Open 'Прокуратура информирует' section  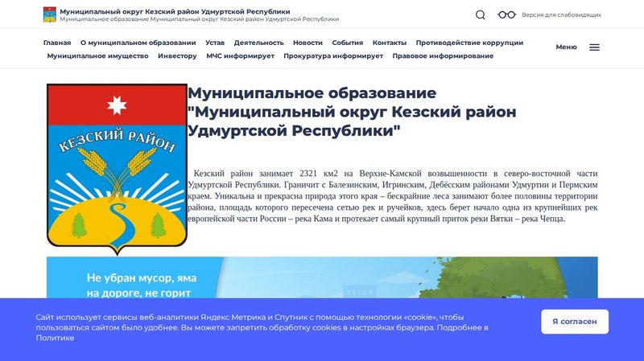pyautogui.click(x=333, y=56)
